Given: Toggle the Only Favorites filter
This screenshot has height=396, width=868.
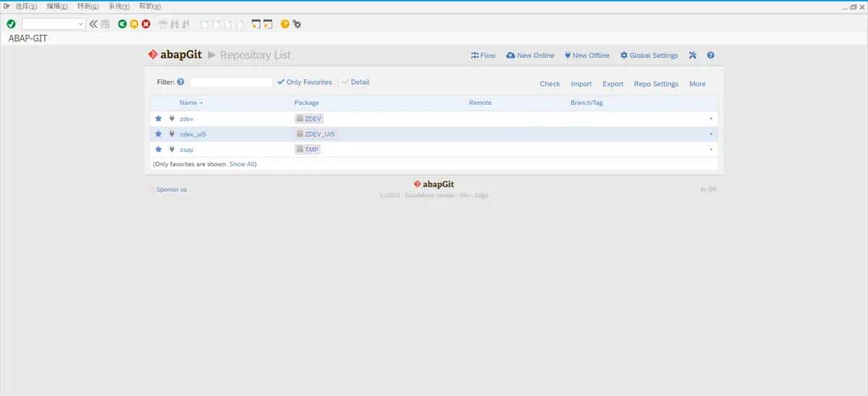Looking at the screenshot, I should 305,82.
